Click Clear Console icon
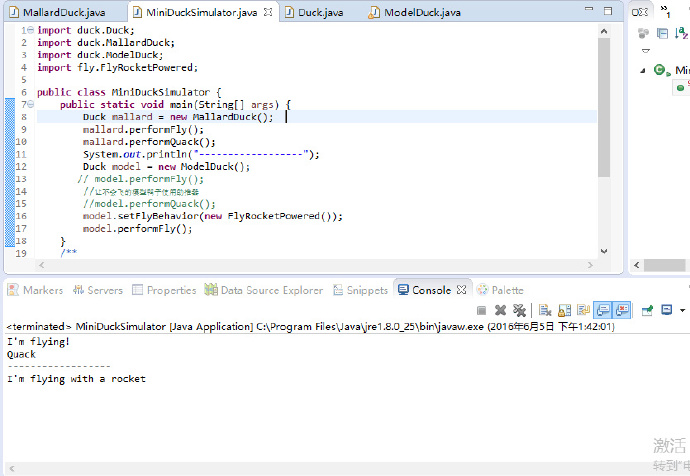The image size is (690, 476). coord(545,311)
